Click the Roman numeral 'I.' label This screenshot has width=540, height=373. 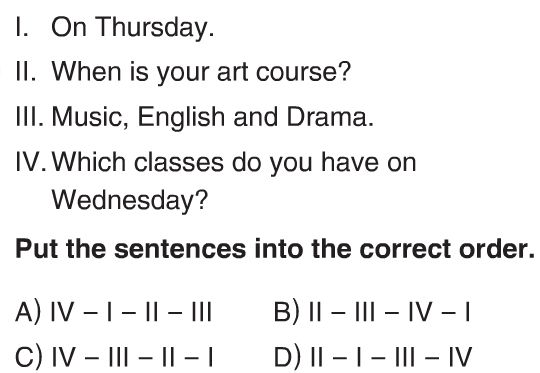pyautogui.click(x=22, y=27)
